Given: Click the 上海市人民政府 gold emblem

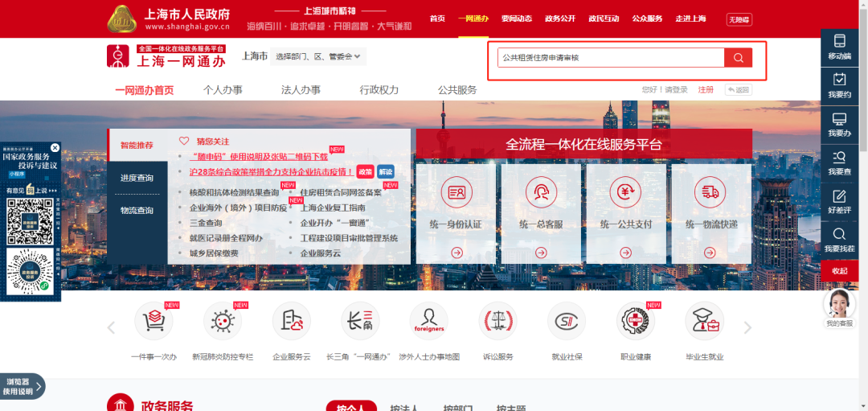Looking at the screenshot, I should pos(123,18).
